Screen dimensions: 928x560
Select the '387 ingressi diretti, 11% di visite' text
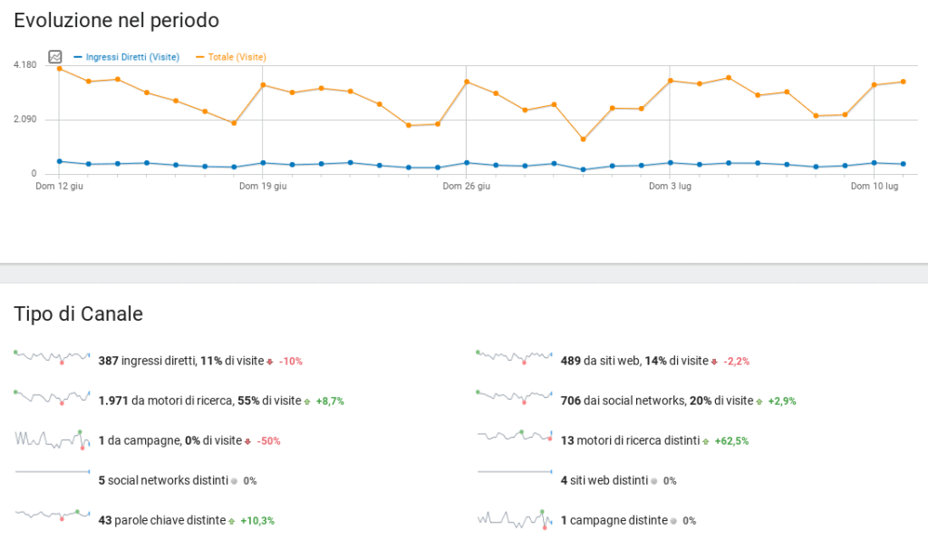(x=181, y=361)
